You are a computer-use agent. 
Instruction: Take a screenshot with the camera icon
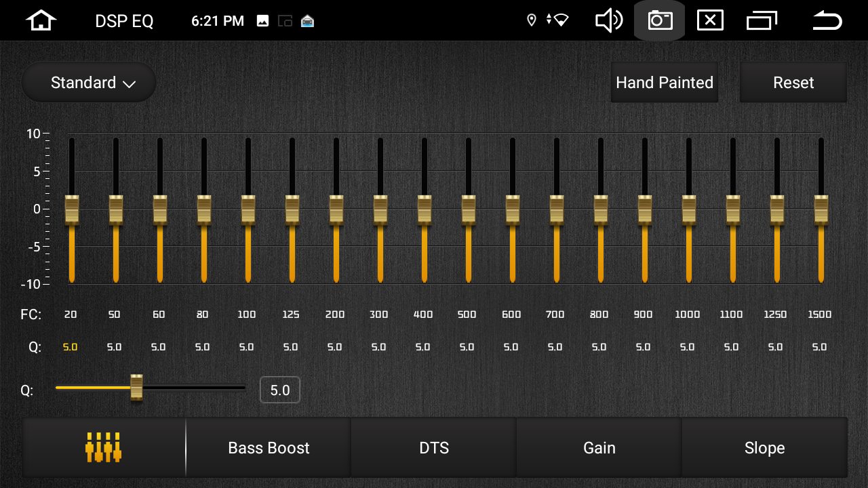659,21
